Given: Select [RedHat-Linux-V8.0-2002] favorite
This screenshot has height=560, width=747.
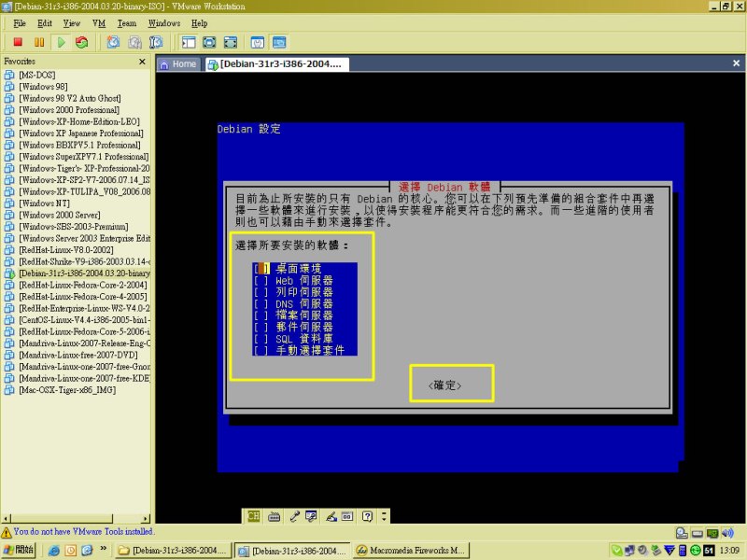Looking at the screenshot, I should (x=66, y=250).
